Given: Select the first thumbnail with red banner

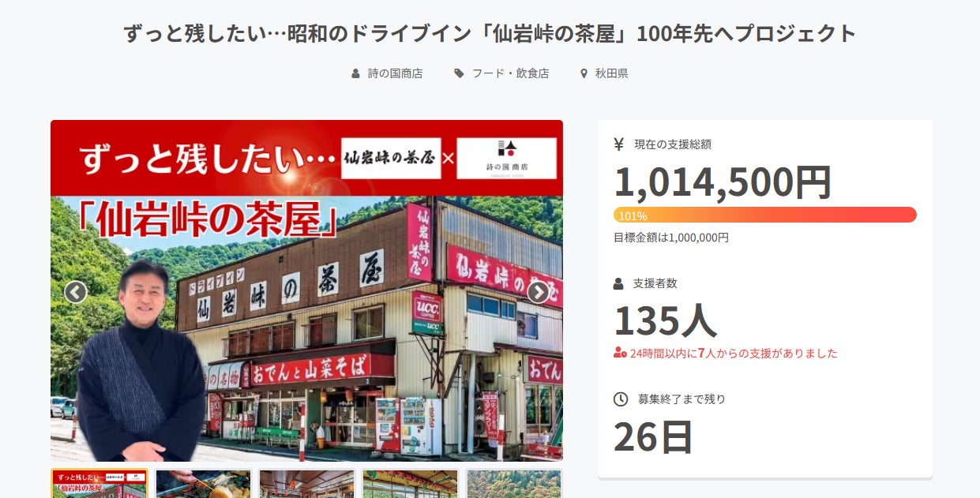Looking at the screenshot, I should 100,484.
